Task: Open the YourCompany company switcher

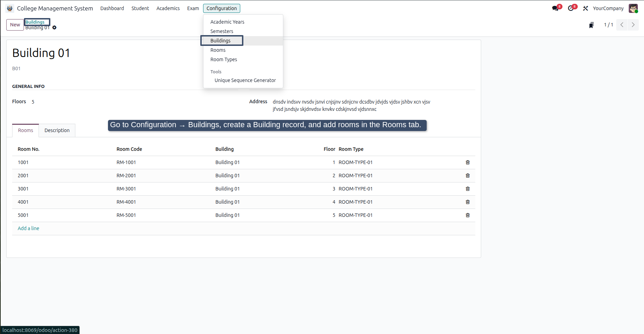Action: [x=608, y=8]
